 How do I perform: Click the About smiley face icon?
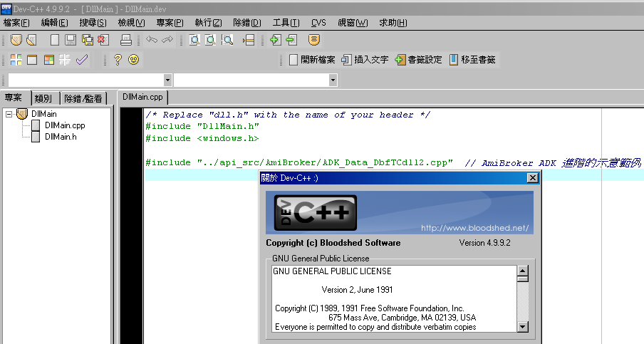coord(133,60)
